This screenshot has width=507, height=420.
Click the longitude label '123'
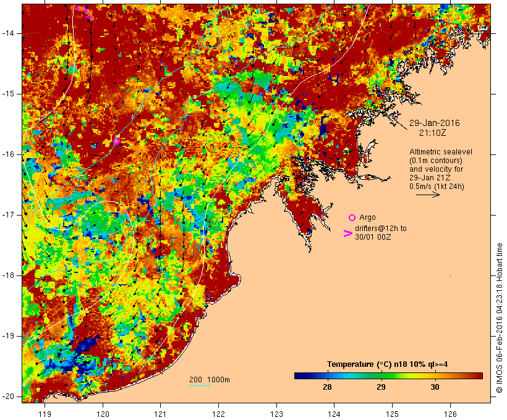pos(276,414)
